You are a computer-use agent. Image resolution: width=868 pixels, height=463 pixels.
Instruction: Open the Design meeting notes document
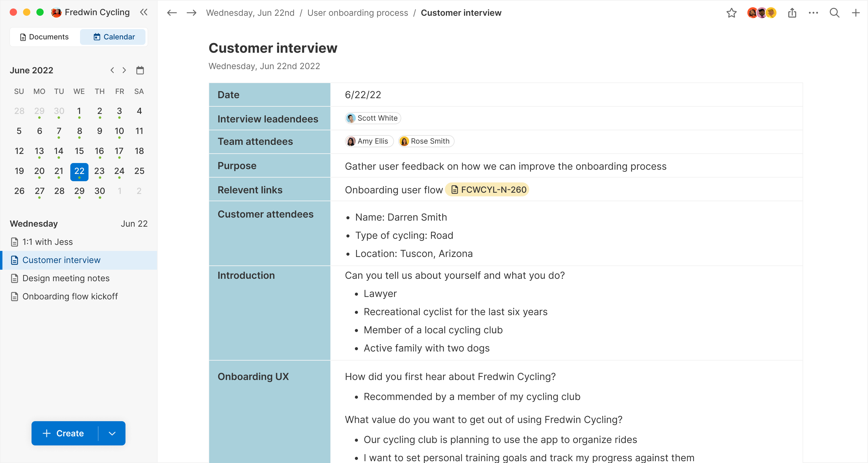[x=66, y=278]
